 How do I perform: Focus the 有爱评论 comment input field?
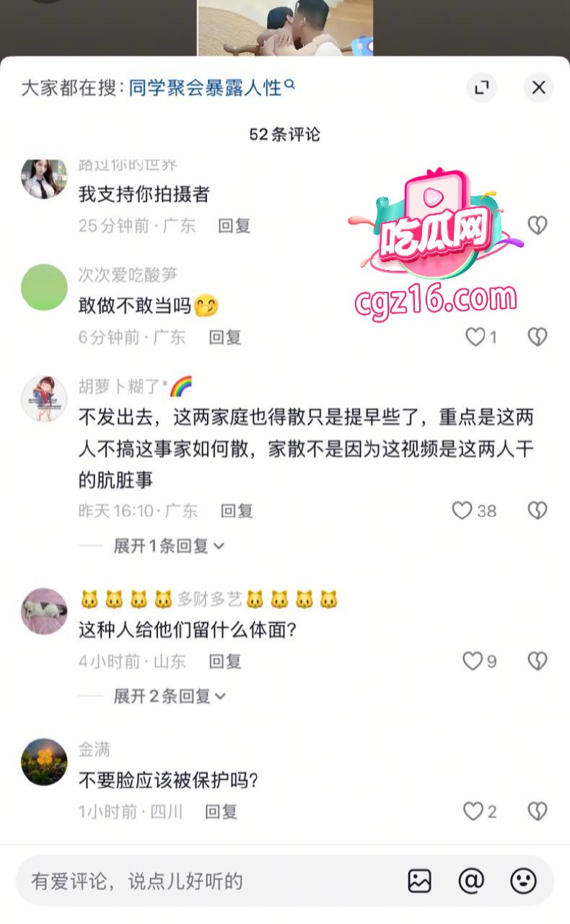pos(209,881)
